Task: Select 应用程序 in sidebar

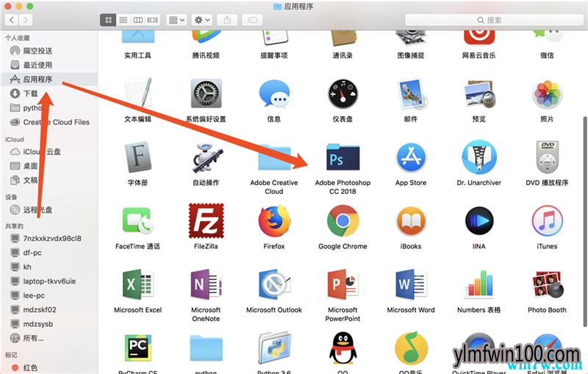Action: (49, 79)
